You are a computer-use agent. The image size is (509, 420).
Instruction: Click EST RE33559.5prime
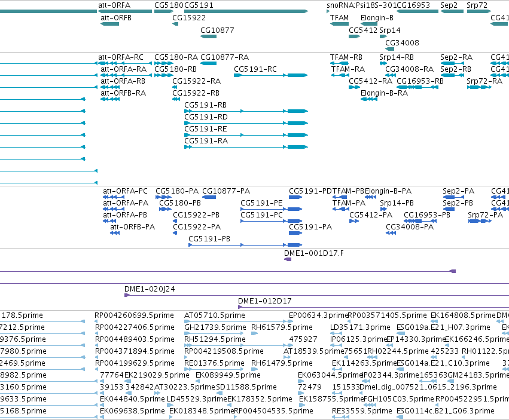pyautogui.click(x=362, y=411)
